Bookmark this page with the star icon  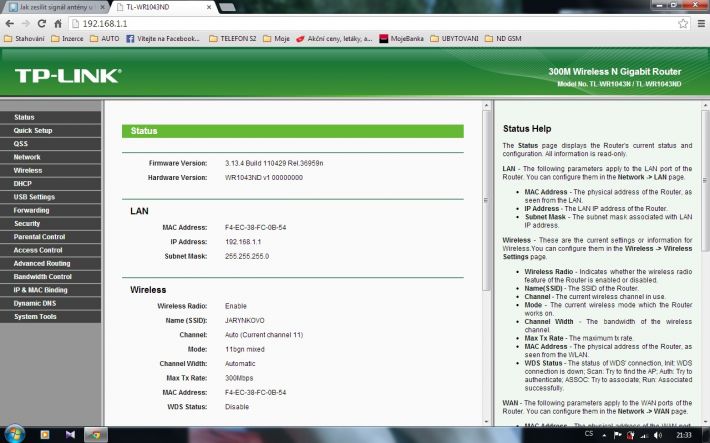(683, 24)
